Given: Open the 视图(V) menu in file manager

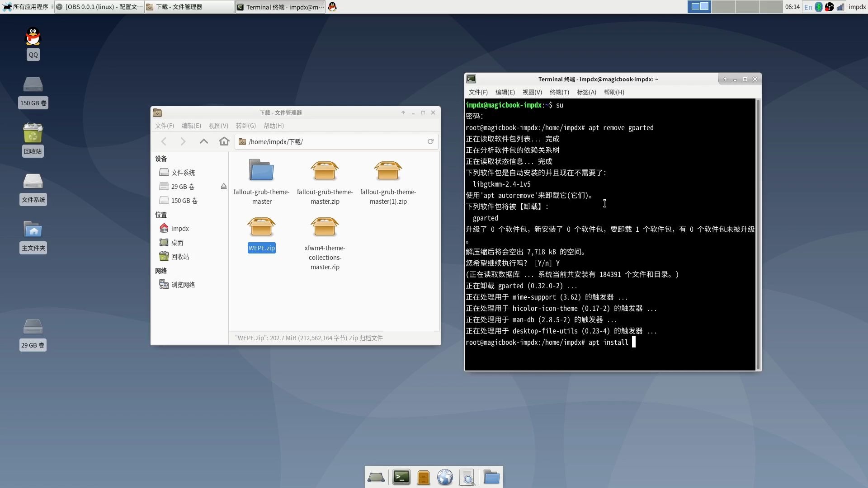Looking at the screenshot, I should click(218, 126).
